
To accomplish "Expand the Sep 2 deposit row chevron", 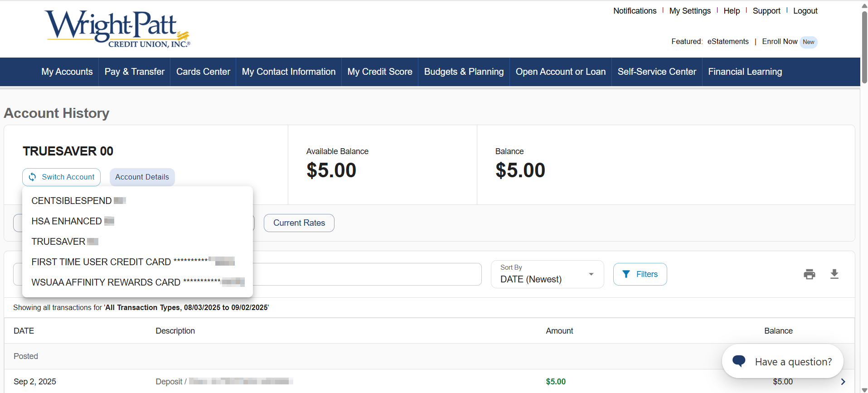I will 843,382.
